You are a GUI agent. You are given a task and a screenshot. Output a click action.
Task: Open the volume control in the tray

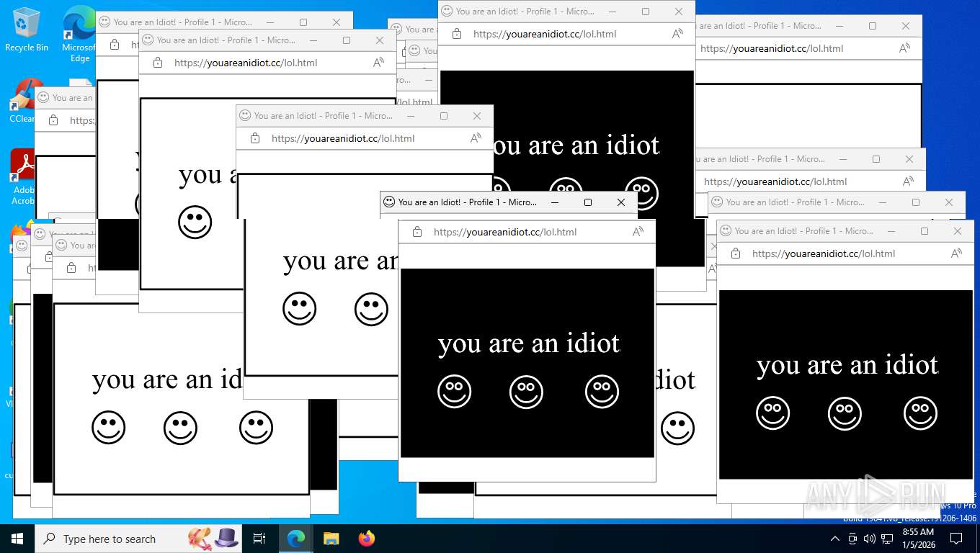point(869,539)
